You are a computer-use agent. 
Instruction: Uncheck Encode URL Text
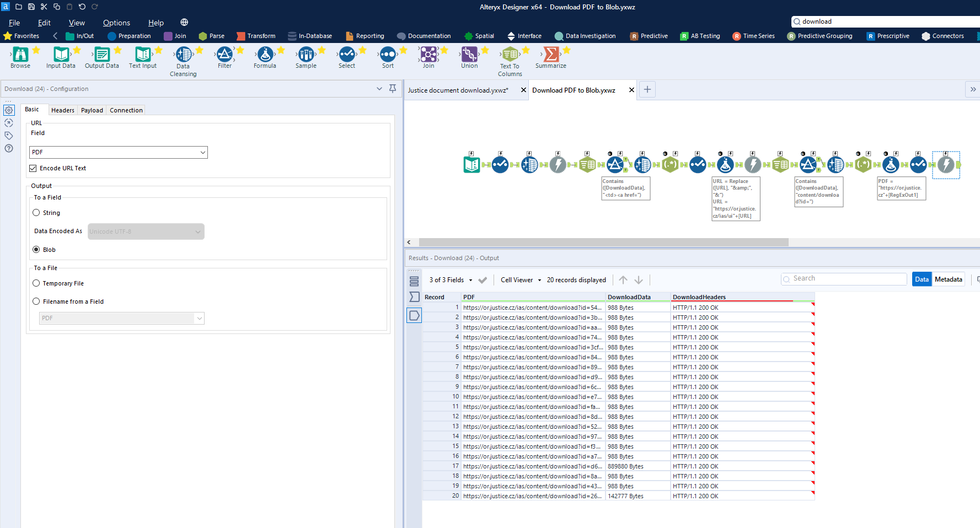pos(33,168)
